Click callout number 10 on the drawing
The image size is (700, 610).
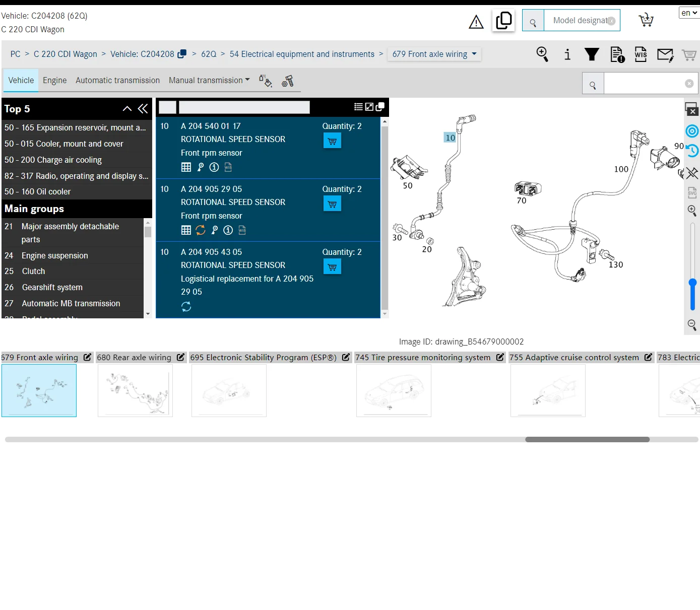[x=450, y=138]
